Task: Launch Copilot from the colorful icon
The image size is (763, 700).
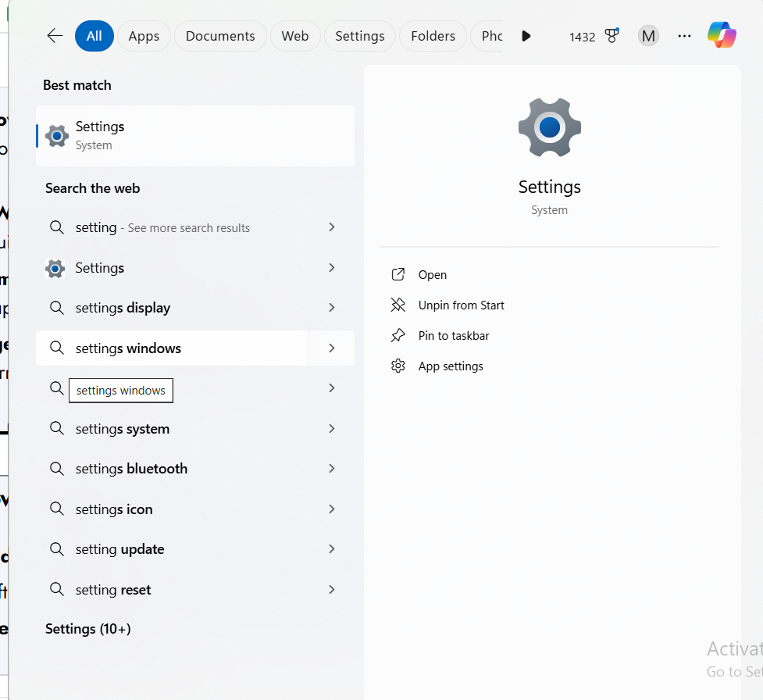Action: [x=722, y=35]
